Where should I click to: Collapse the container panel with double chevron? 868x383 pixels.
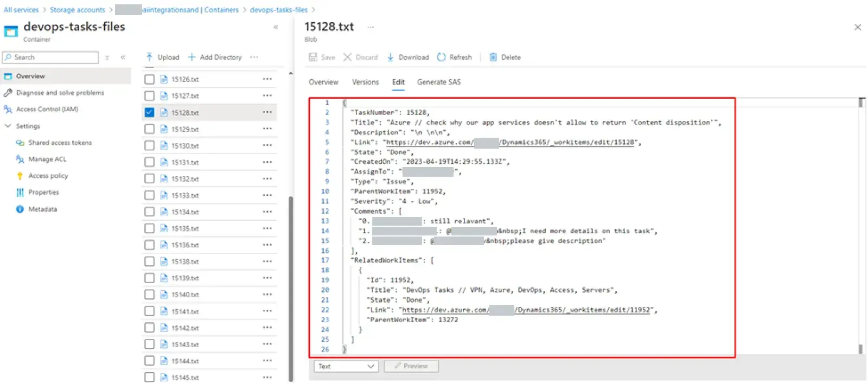(x=276, y=27)
